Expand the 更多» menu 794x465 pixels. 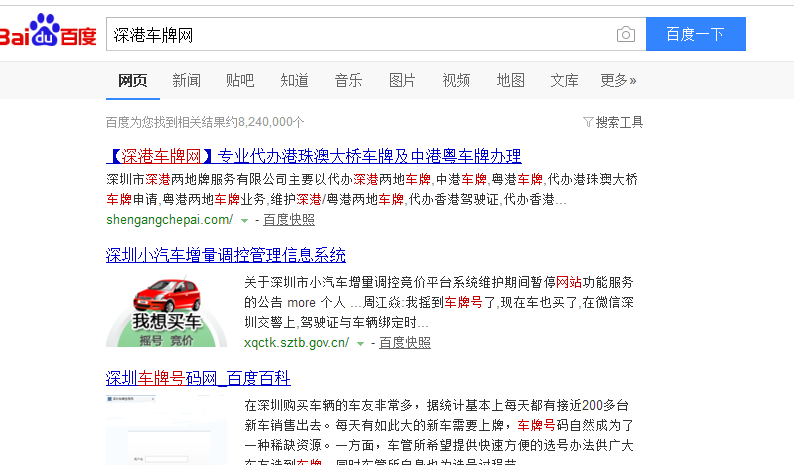click(x=618, y=80)
